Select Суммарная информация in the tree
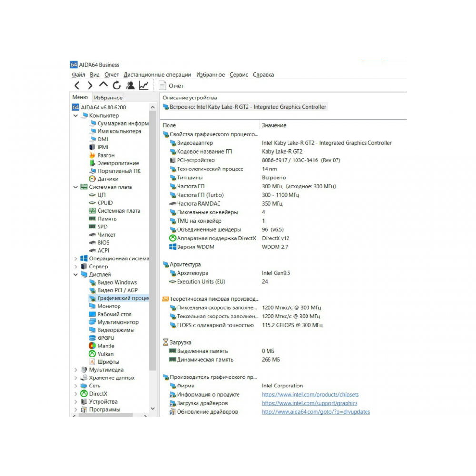476x476 pixels. [x=119, y=123]
